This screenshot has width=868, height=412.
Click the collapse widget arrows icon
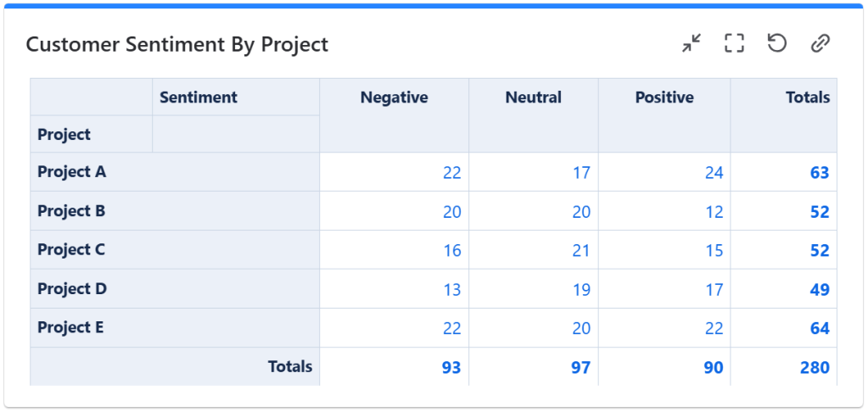click(x=692, y=43)
